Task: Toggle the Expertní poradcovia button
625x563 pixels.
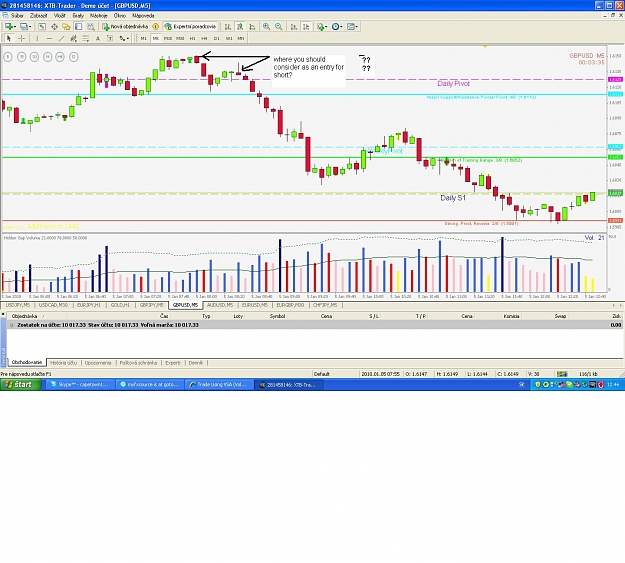Action: pyautogui.click(x=191, y=27)
